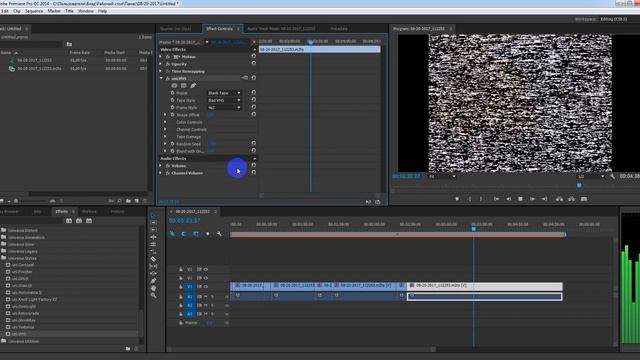Switch to the Audio Track Mixer tab
The image size is (640, 360).
point(281,29)
